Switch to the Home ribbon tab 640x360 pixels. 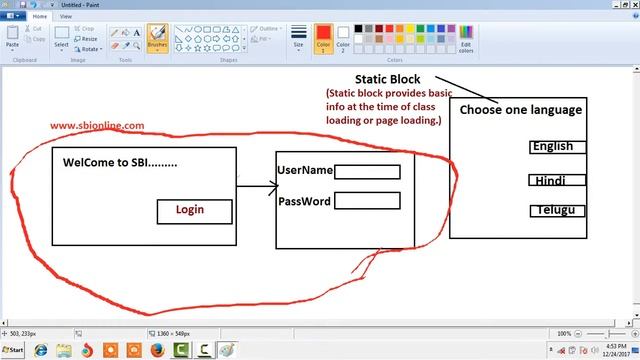coord(40,16)
